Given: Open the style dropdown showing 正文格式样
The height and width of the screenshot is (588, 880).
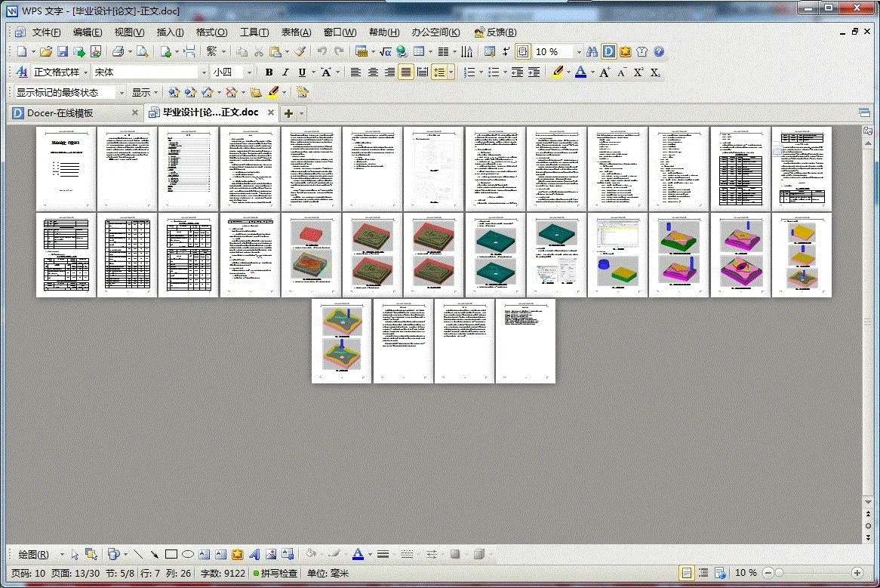Looking at the screenshot, I should tap(85, 72).
